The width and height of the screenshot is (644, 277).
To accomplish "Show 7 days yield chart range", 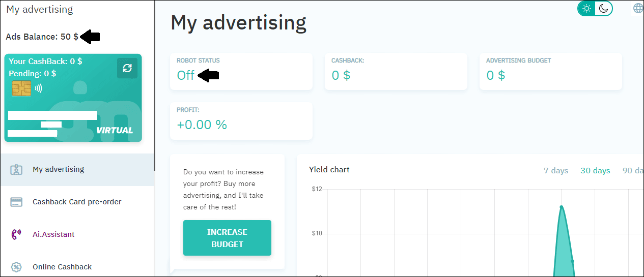I will pos(556,171).
